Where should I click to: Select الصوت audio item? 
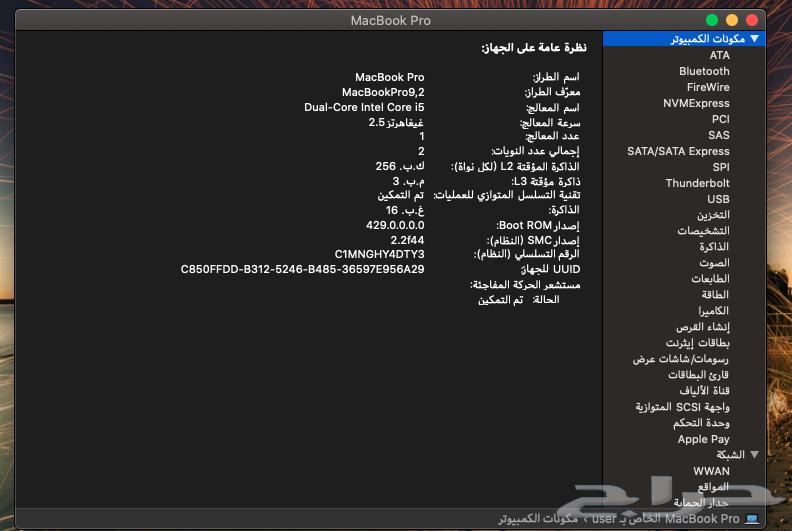714,263
